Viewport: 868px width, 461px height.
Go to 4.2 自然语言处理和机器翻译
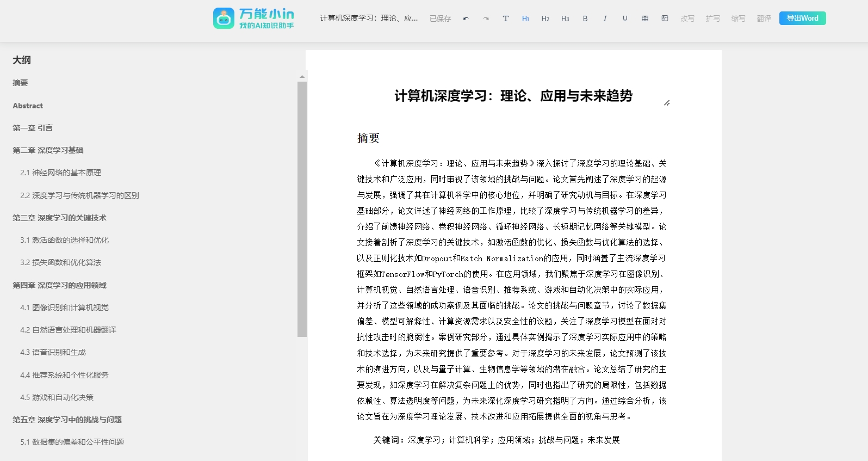[68, 330]
